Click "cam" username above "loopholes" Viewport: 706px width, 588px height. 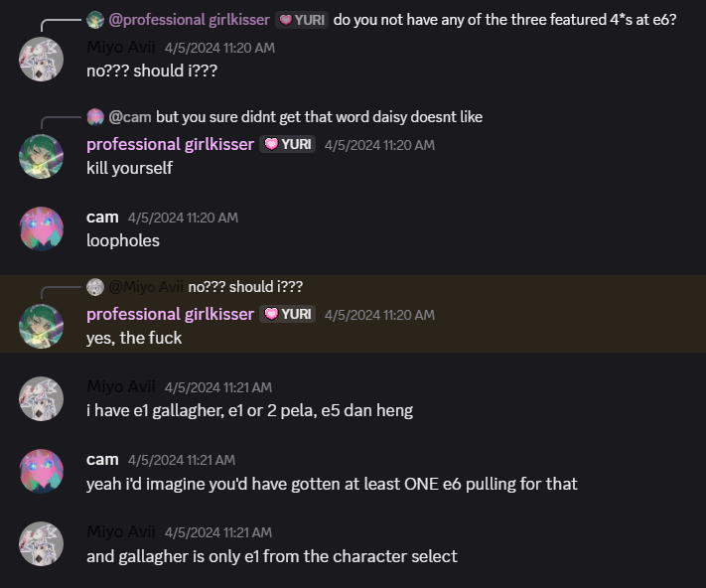click(102, 217)
